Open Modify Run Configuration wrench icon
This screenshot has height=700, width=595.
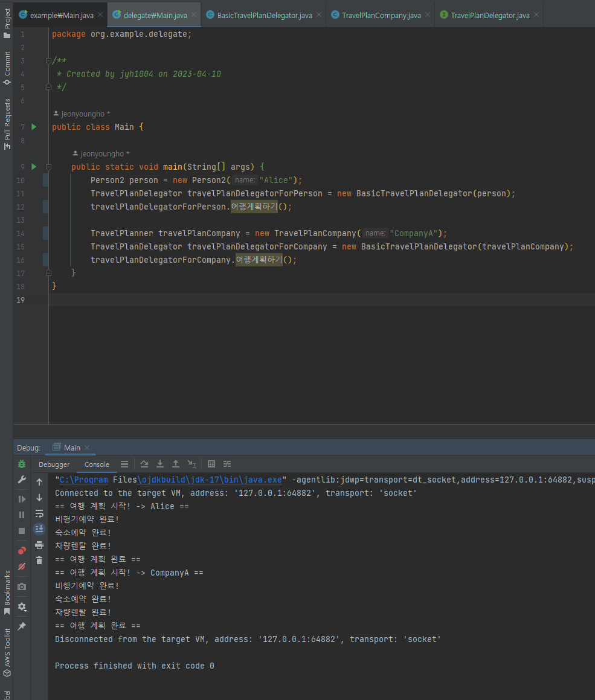point(21,480)
